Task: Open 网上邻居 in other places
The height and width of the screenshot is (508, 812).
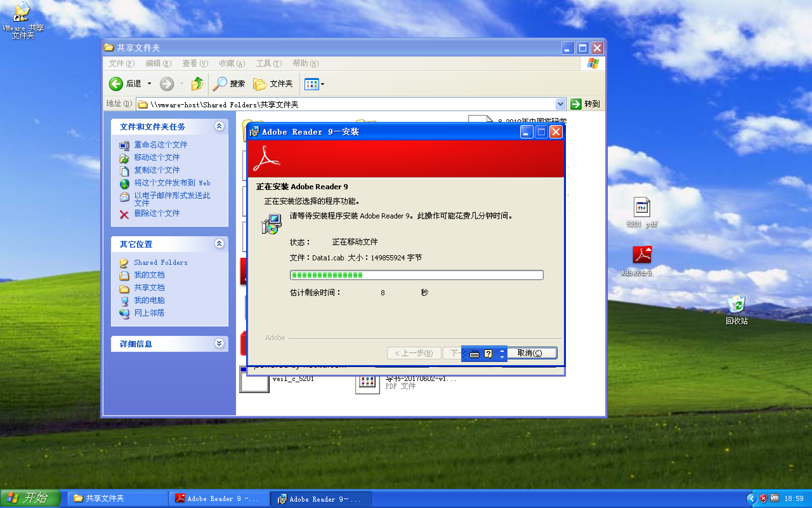Action: click(149, 313)
